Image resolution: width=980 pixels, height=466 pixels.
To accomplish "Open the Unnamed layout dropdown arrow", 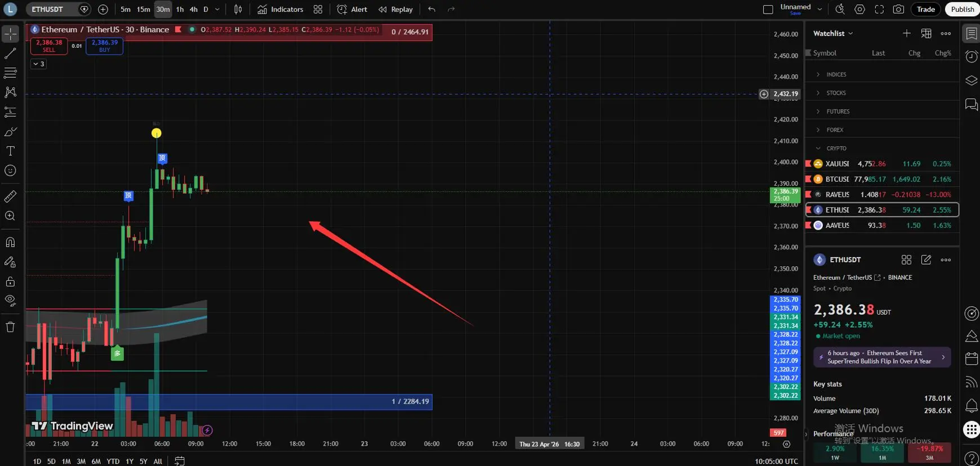I will (x=819, y=10).
